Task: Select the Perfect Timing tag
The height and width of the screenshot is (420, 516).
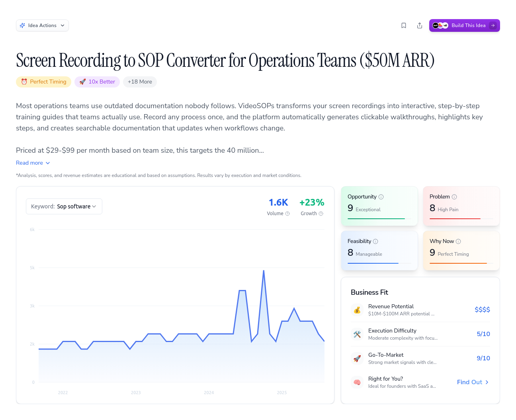Action: pyautogui.click(x=44, y=82)
